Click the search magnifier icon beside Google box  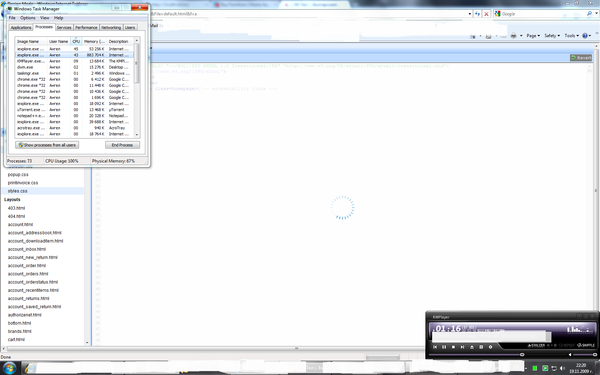[589, 13]
